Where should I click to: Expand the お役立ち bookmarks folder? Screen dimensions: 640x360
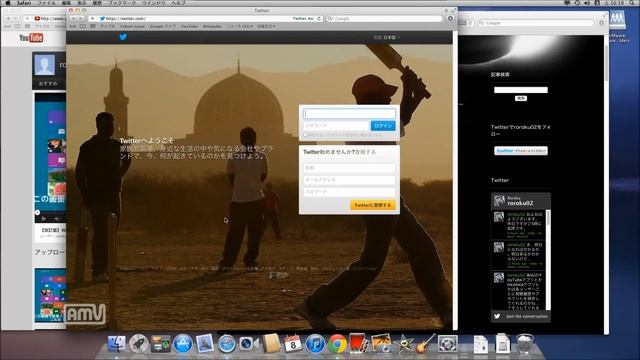pyautogui.click(x=266, y=26)
